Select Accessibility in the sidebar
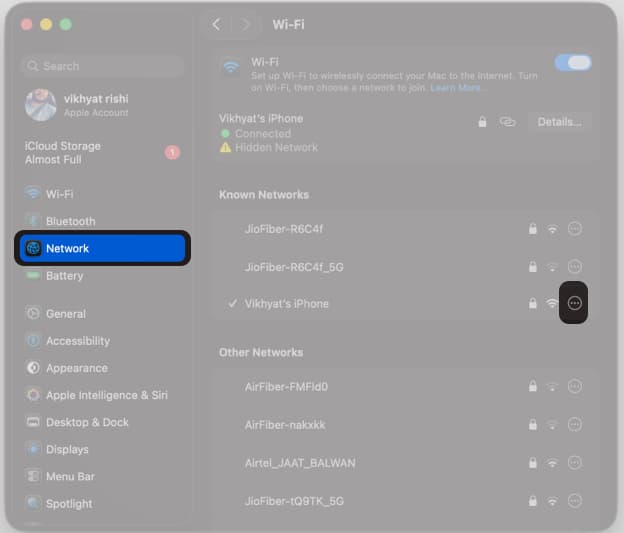This screenshot has width=624, height=533. [102, 341]
